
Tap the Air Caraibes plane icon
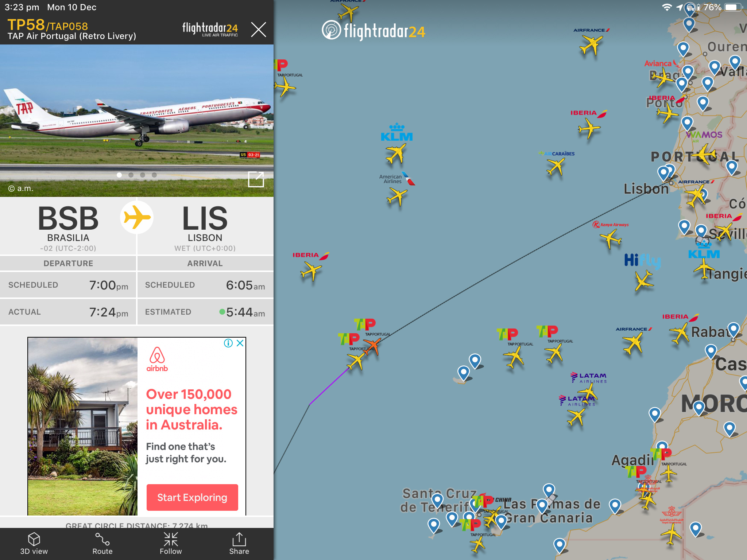click(x=556, y=167)
